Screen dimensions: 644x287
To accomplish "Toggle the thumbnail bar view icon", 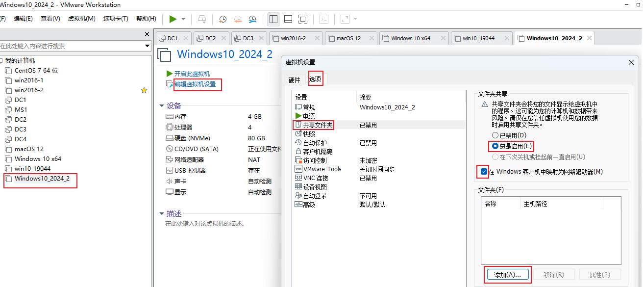I will (288, 19).
